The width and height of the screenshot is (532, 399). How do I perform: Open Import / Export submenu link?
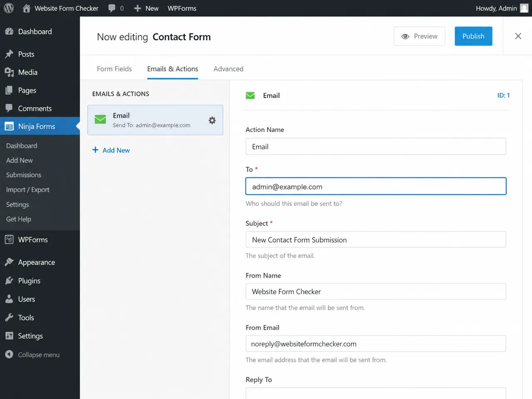[x=28, y=190]
